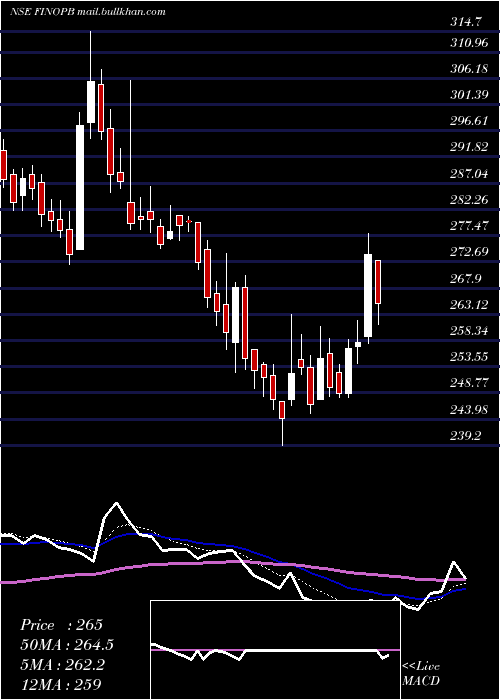Click inside the MACD inset chart box
This screenshot has height=700, width=500.
point(275,650)
